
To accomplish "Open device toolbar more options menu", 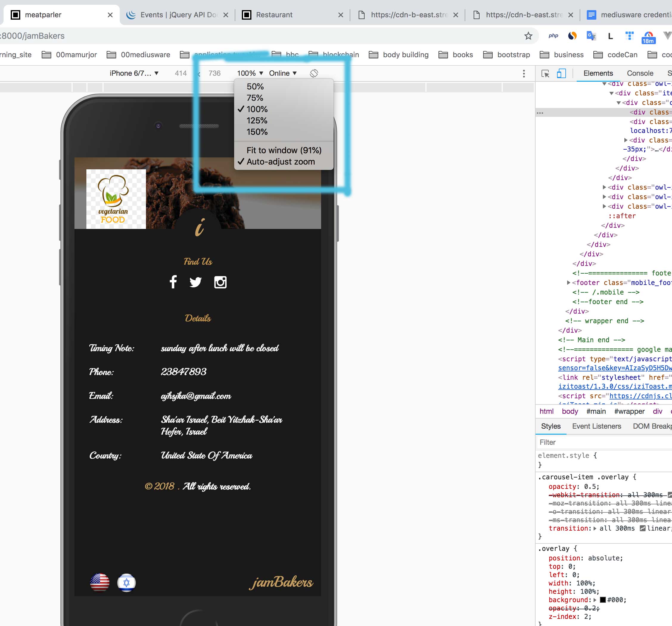I will pos(524,73).
